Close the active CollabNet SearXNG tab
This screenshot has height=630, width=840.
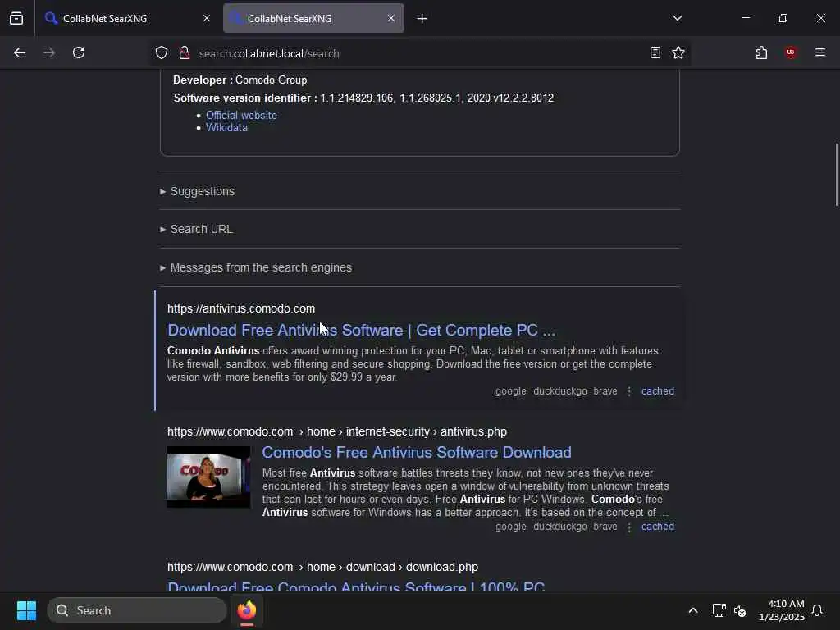(x=391, y=18)
